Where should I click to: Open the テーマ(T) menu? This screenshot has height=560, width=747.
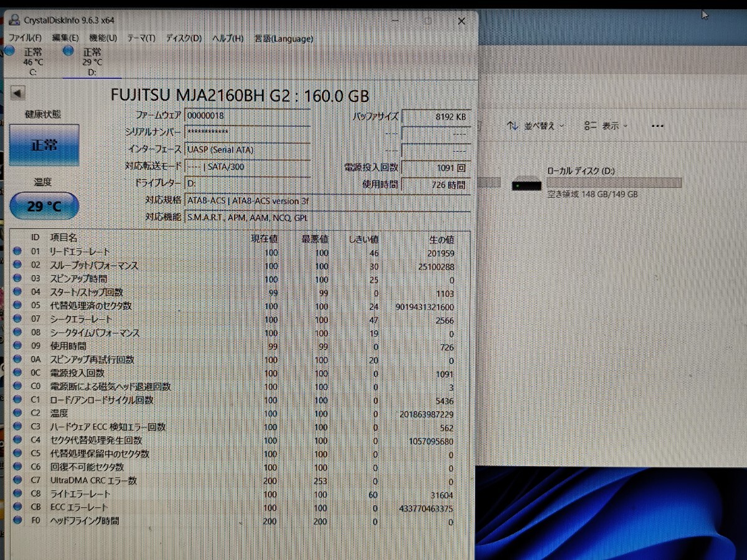coord(141,39)
